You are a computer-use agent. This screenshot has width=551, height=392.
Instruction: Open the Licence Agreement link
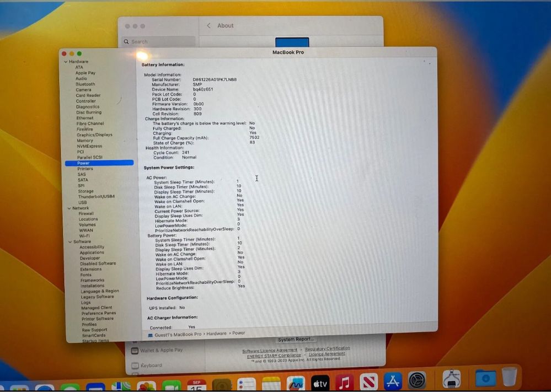327,354
